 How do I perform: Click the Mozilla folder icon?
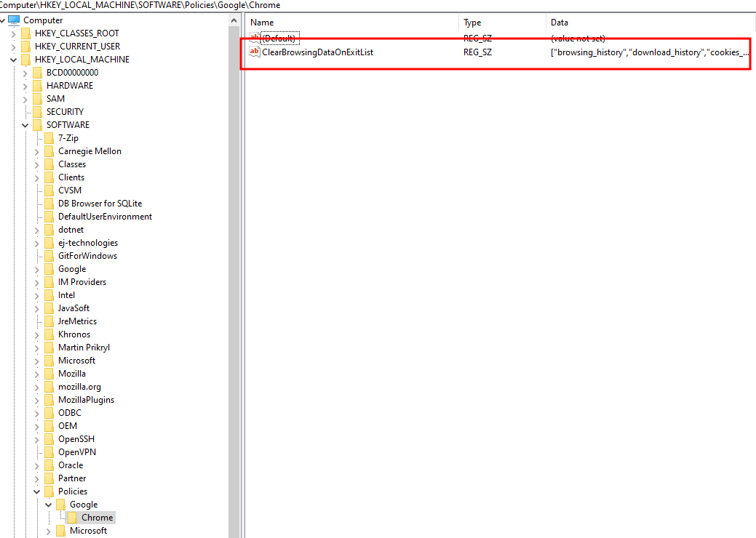click(49, 374)
